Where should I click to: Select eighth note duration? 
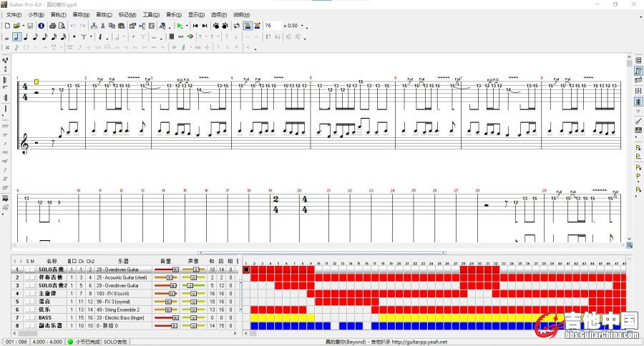[x=35, y=37]
